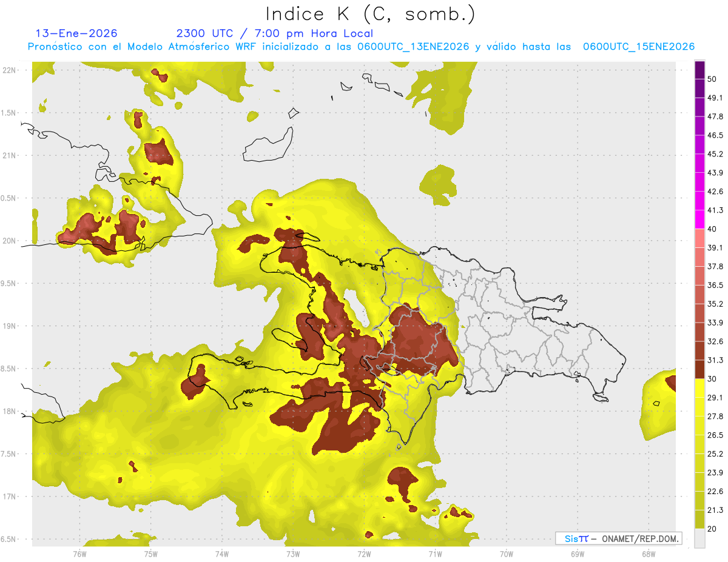Image resolution: width=728 pixels, height=562 pixels.
Task: Click the colorbar value "40"
Action: click(712, 229)
